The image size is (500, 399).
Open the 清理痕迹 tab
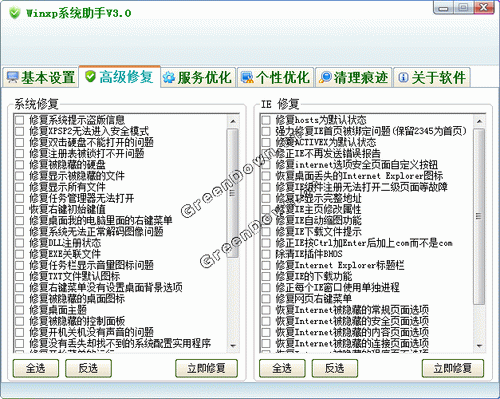point(354,77)
